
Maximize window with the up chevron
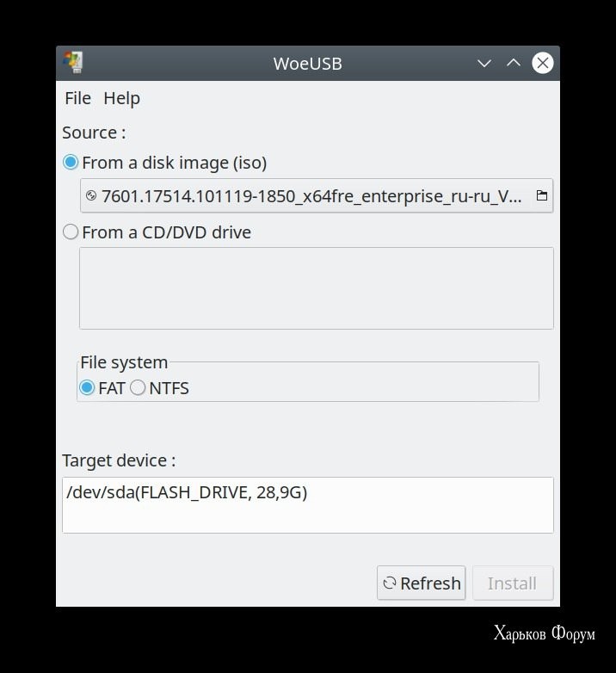pyautogui.click(x=514, y=63)
